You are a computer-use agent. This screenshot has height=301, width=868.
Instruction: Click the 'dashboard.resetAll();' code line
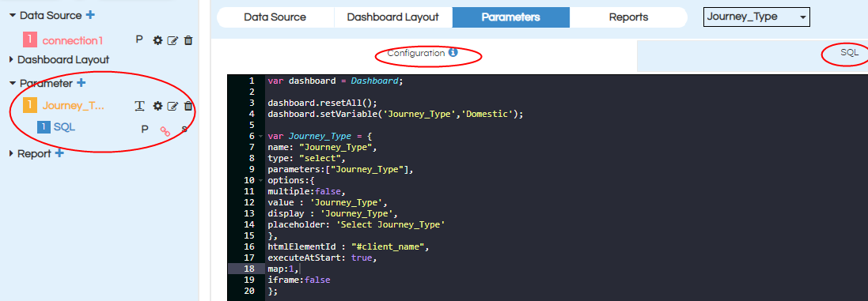(x=321, y=103)
